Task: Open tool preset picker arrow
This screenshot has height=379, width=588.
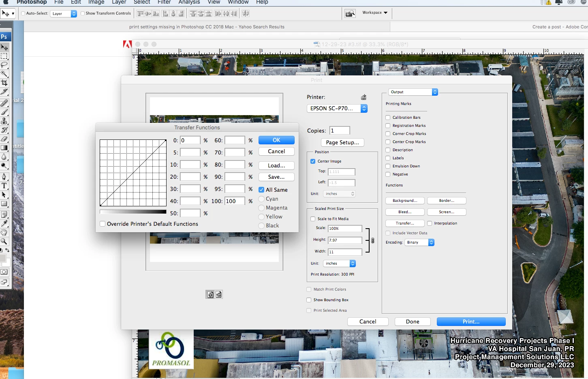Action: (x=13, y=14)
